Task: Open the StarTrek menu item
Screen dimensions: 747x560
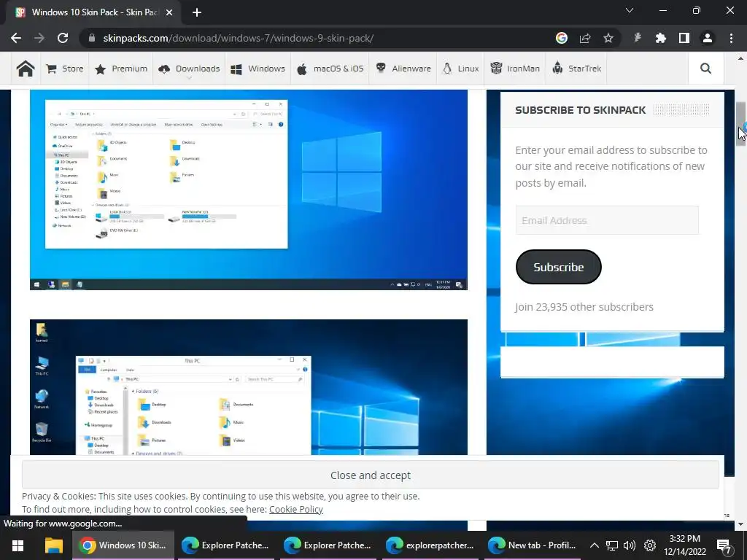Action: click(x=576, y=69)
